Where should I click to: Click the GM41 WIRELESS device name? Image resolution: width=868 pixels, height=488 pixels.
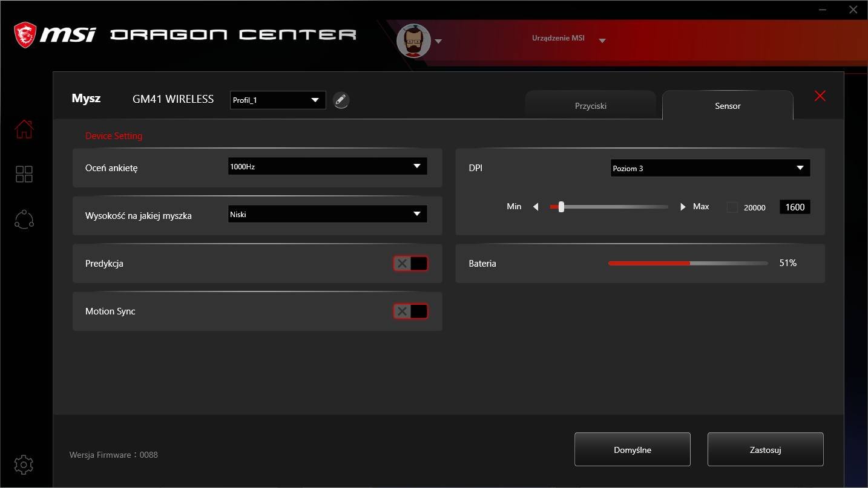(x=173, y=99)
